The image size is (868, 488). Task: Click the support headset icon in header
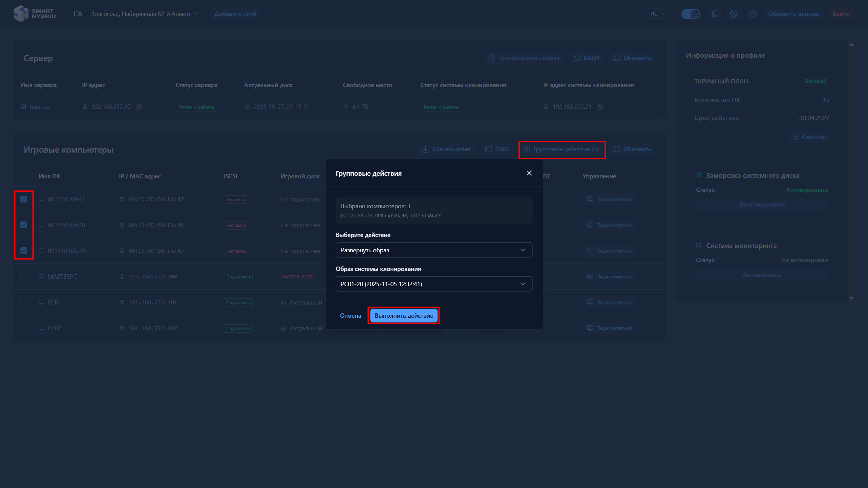734,14
